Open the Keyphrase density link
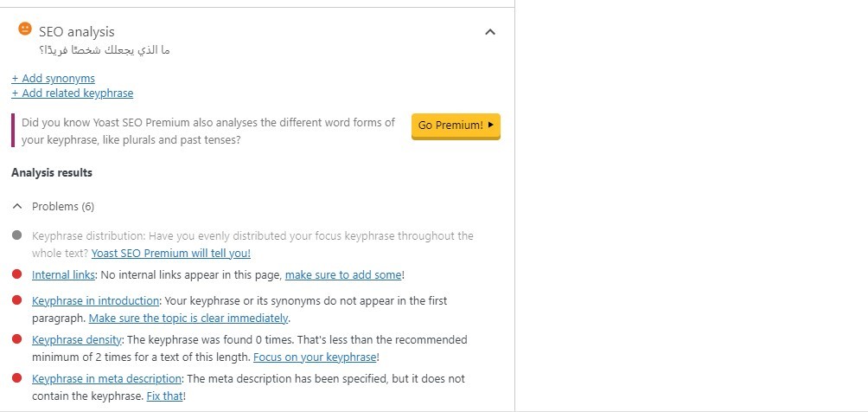The image size is (868, 412). coord(77,339)
